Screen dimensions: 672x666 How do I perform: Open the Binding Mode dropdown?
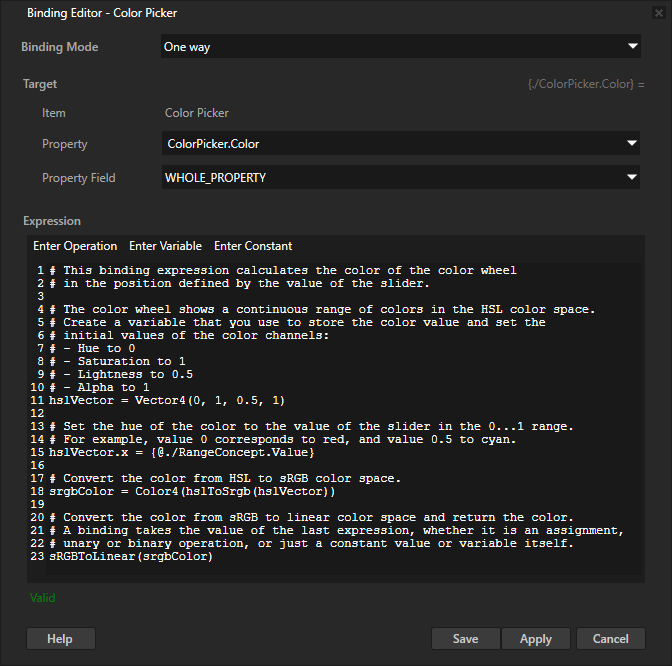[400, 46]
